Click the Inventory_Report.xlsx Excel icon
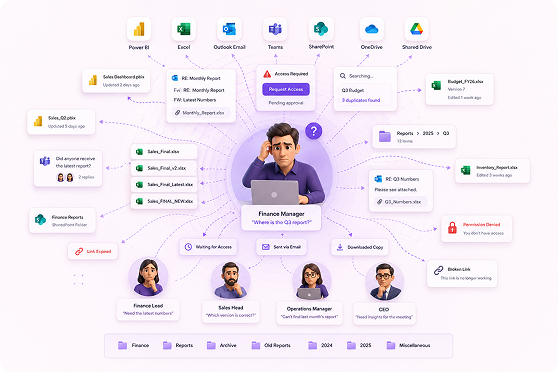 coord(465,170)
